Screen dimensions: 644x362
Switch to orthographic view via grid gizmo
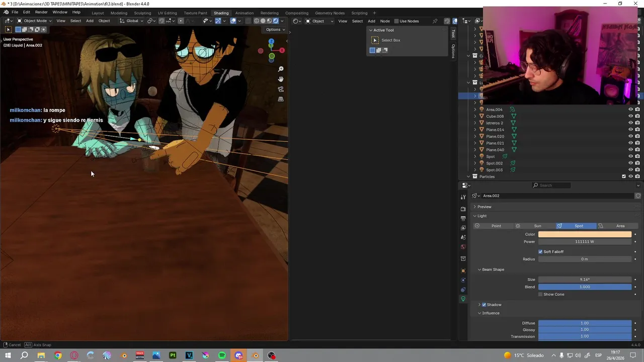281,99
